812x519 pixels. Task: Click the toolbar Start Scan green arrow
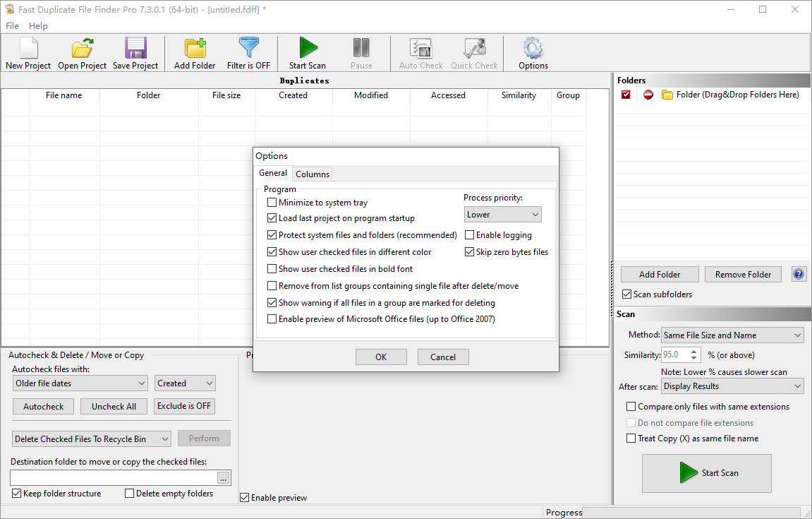(308, 48)
